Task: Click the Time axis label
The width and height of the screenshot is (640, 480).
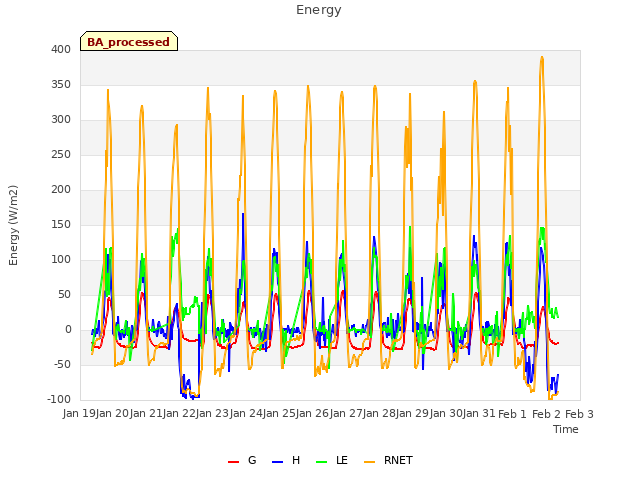Action: coord(566,429)
